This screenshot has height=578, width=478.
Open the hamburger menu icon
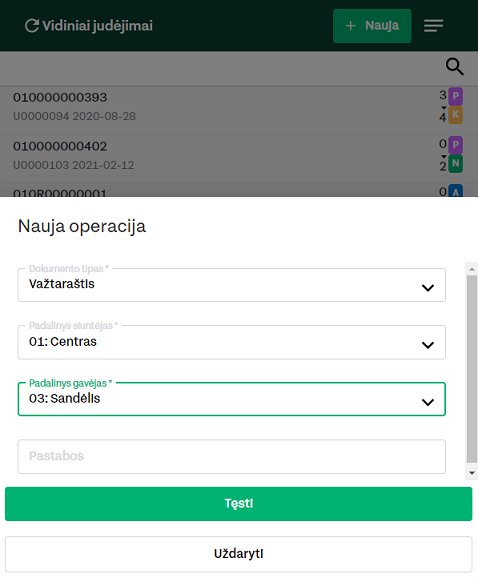coord(433,26)
